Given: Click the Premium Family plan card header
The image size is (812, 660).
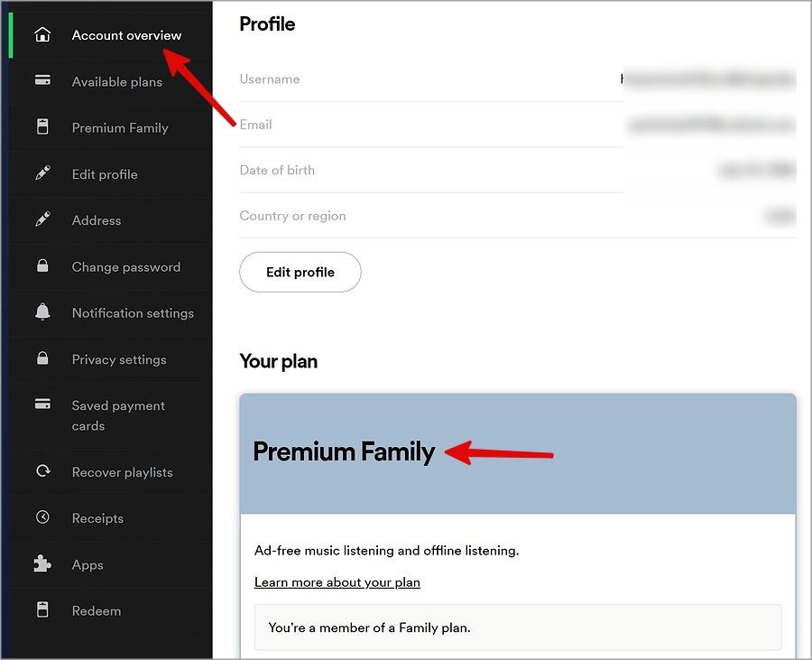Looking at the screenshot, I should pos(518,454).
